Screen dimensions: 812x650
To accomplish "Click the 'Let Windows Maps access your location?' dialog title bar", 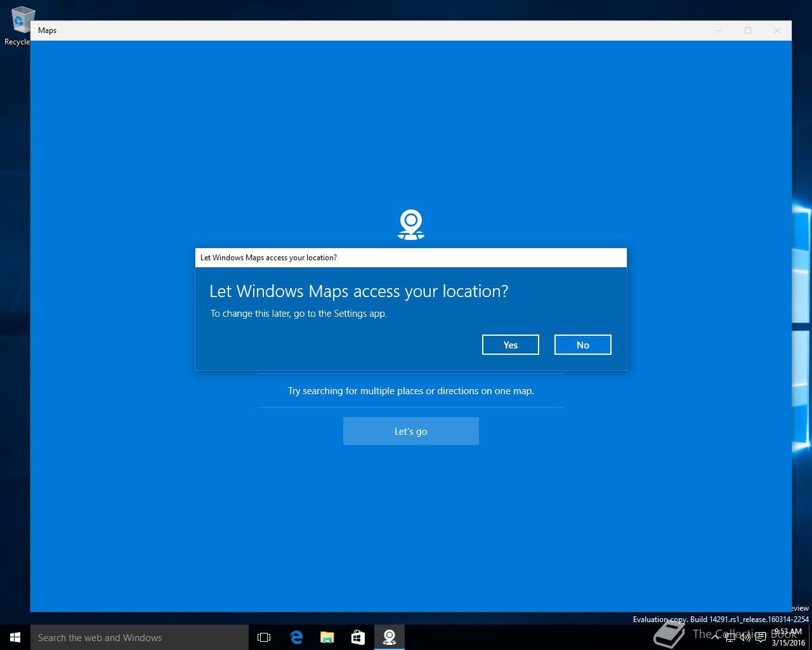I will pos(411,258).
